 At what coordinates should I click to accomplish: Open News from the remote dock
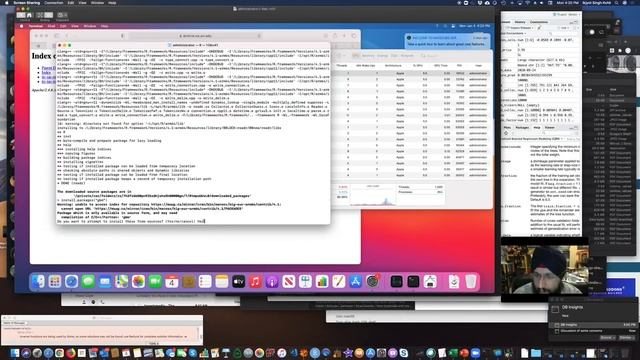289,282
